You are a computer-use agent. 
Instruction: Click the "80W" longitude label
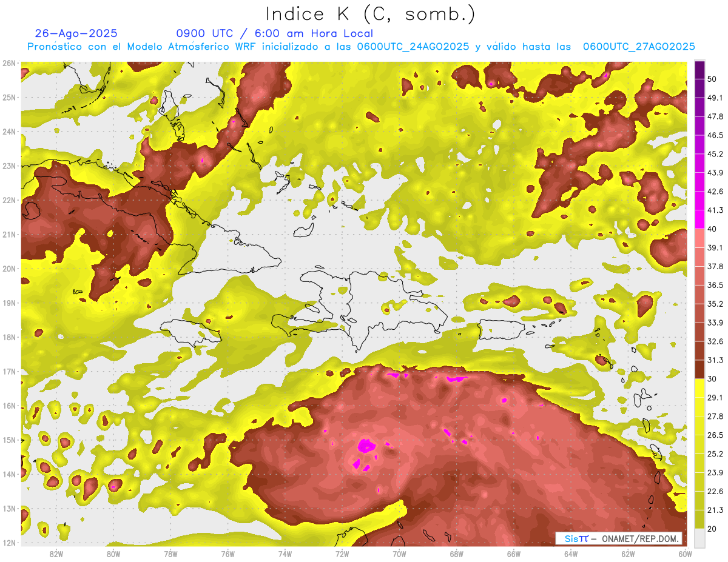(113, 554)
